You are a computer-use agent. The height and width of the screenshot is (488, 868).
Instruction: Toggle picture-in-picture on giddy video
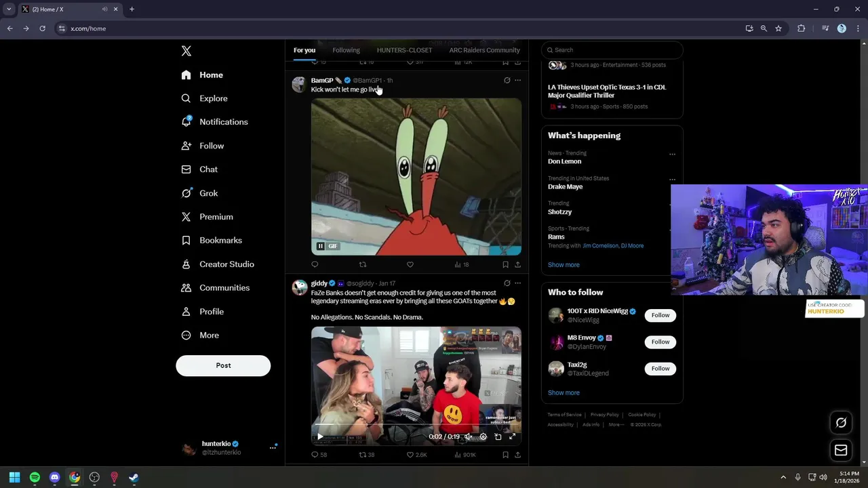[498, 437]
